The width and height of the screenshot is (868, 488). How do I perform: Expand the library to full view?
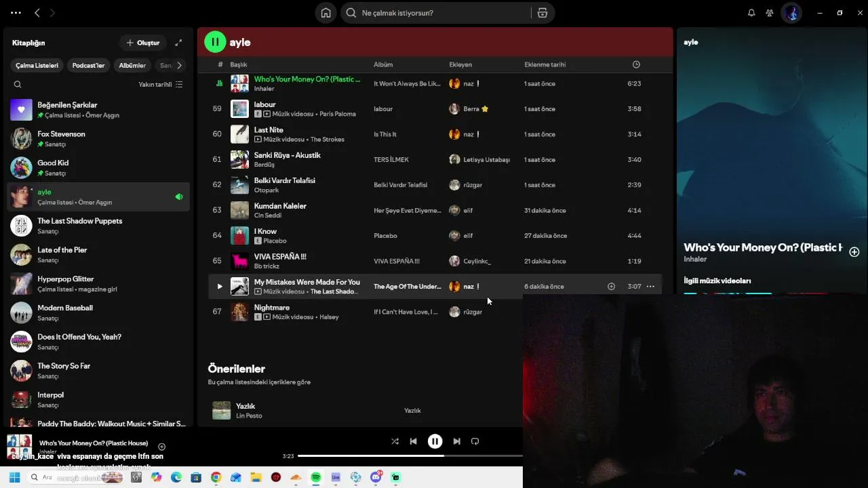[x=178, y=43]
